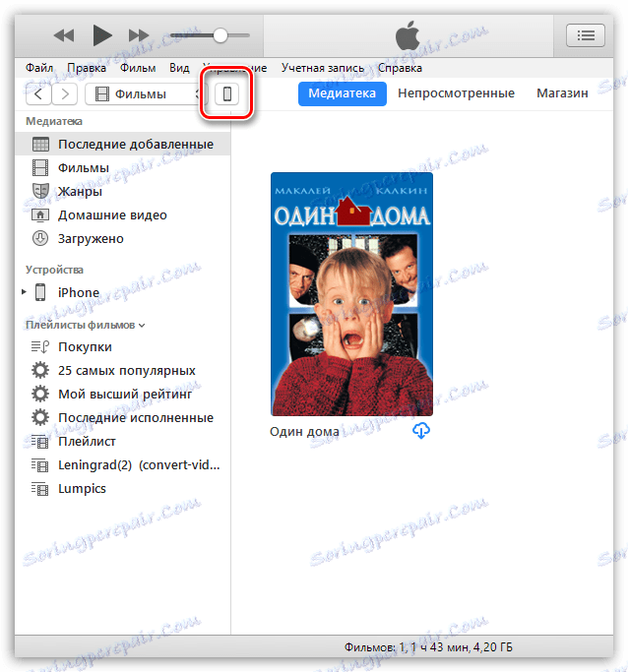Image resolution: width=628 pixels, height=672 pixels.
Task: Click the house icon for Домашние видео
Action: point(40,214)
